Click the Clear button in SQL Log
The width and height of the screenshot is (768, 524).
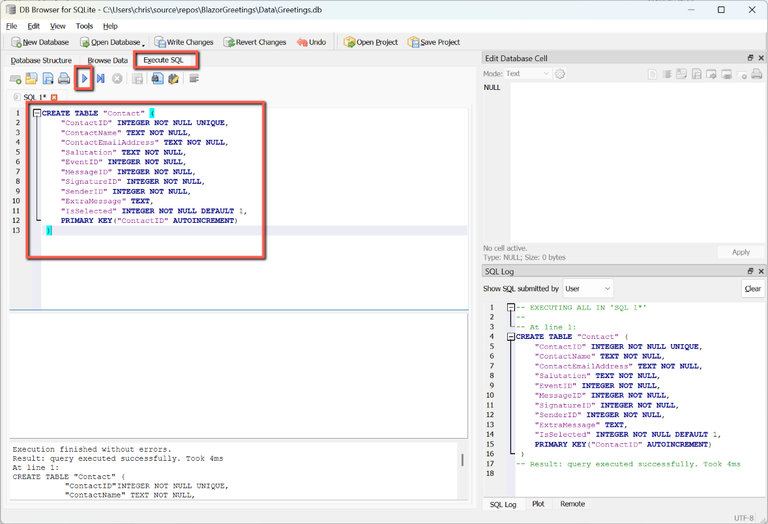point(752,288)
